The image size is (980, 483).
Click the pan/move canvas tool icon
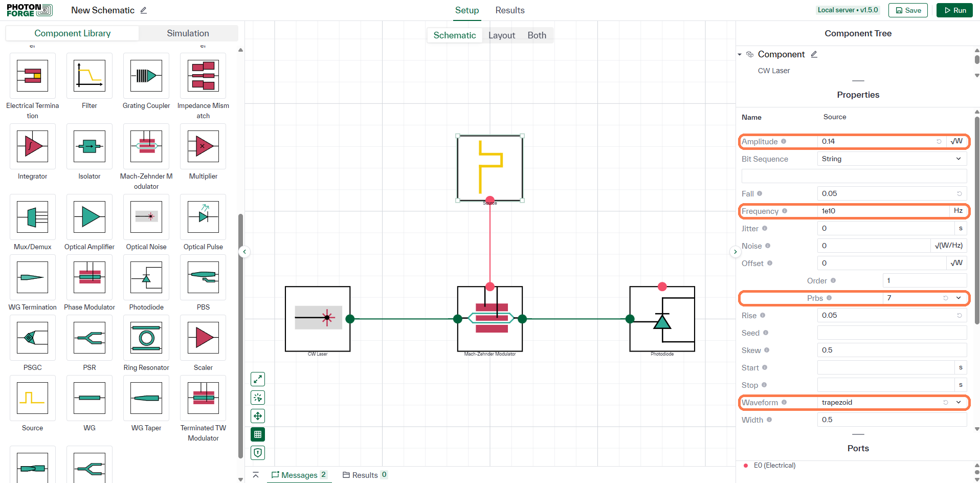(x=258, y=416)
